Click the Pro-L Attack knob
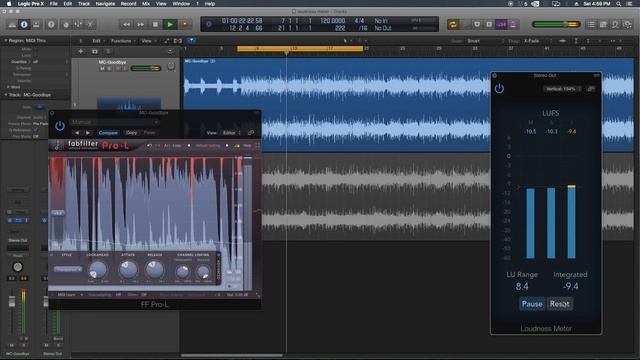This screenshot has height=360, width=640. click(128, 269)
